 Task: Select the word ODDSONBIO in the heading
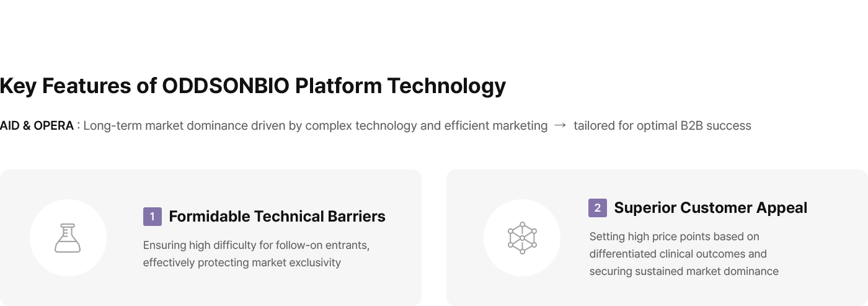(225, 86)
